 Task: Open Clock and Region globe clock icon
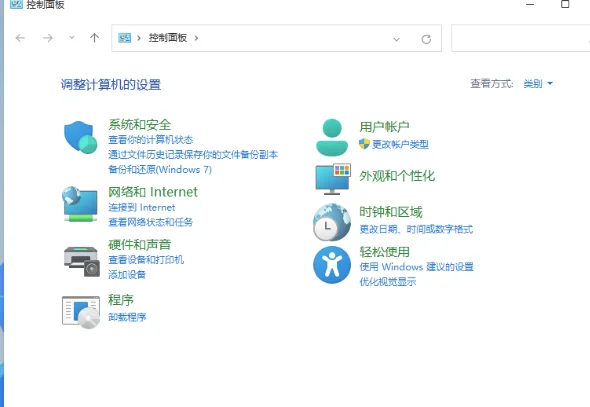[332, 222]
